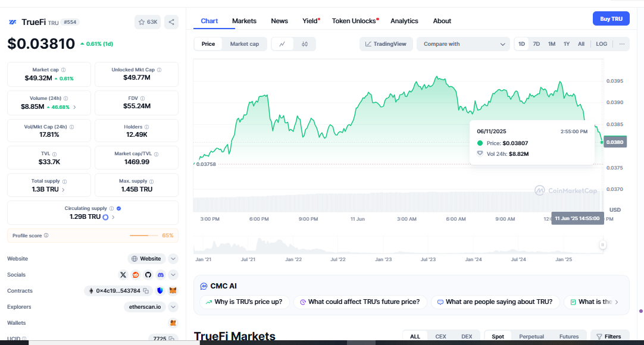The image size is (644, 345).
Task: Ask CMC AI why TRU's price is up
Action: point(244,302)
